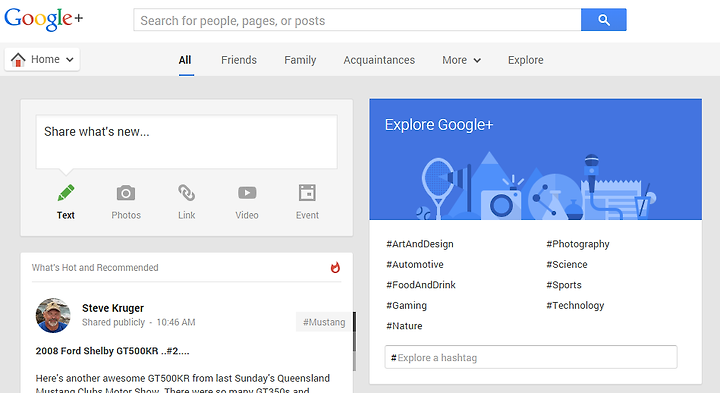Open the #Technology hashtag

coord(575,306)
